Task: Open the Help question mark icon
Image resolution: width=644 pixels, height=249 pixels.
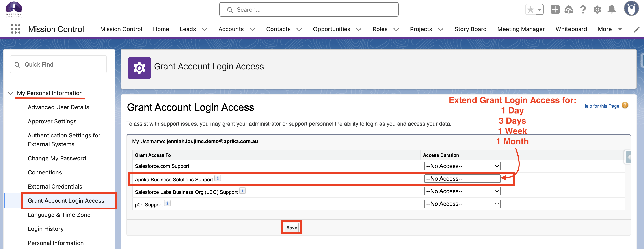Action: [x=583, y=10]
